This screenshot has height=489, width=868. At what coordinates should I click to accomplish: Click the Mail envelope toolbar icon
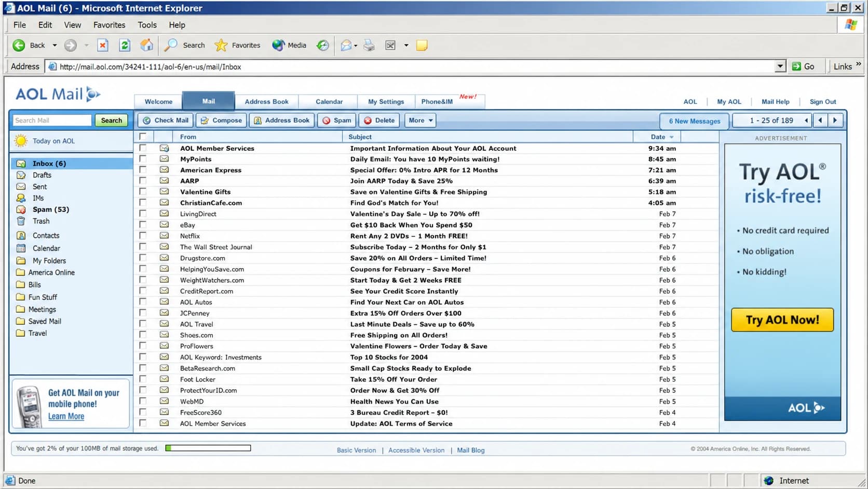tap(346, 45)
